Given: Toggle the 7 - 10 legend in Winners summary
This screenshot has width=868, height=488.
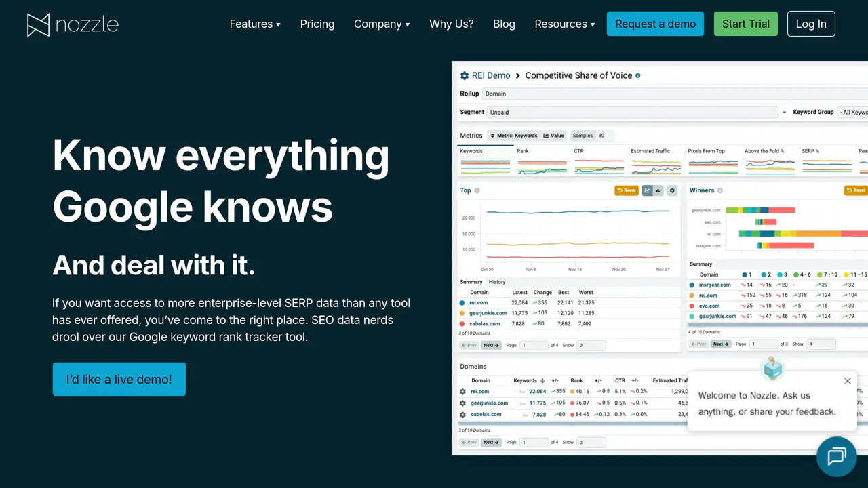Looking at the screenshot, I should click(x=827, y=274).
